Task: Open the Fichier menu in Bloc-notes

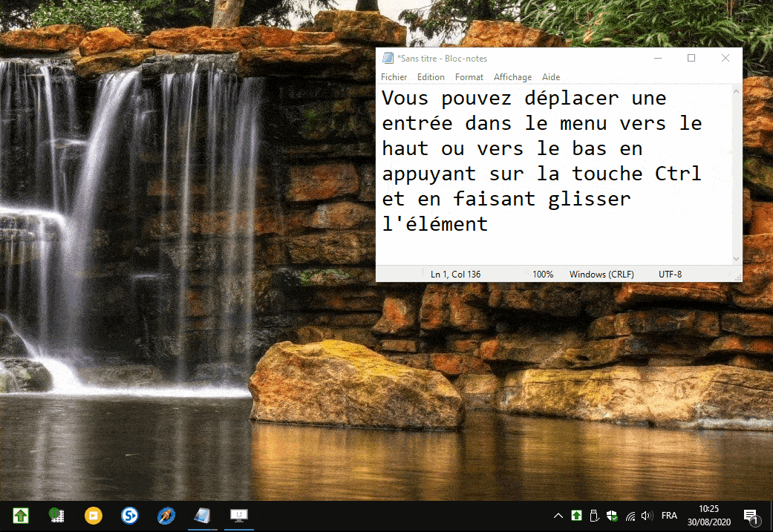Action: pos(394,77)
